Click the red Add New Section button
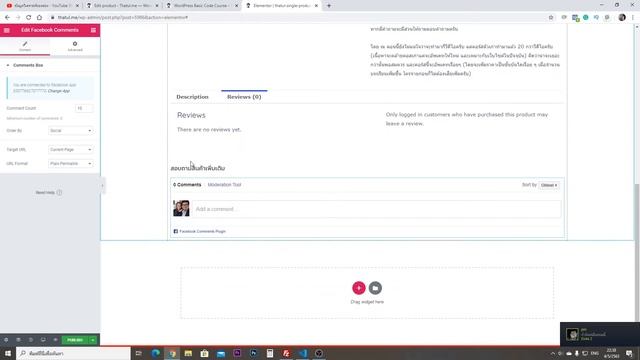The image size is (640, 360). click(359, 288)
